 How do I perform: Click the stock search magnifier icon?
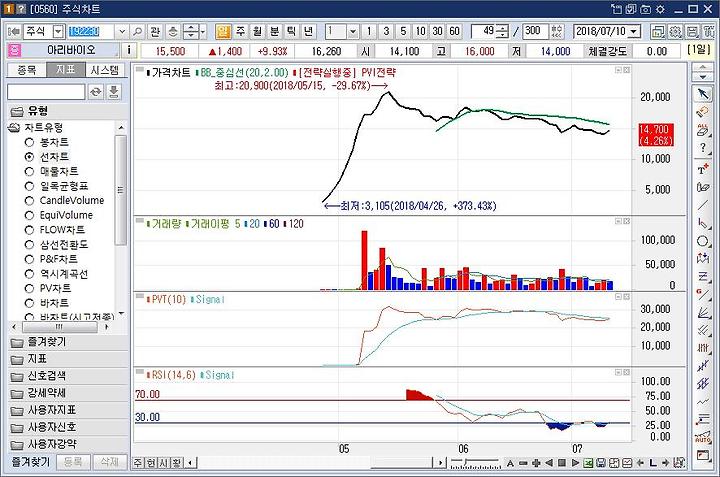tap(137, 32)
